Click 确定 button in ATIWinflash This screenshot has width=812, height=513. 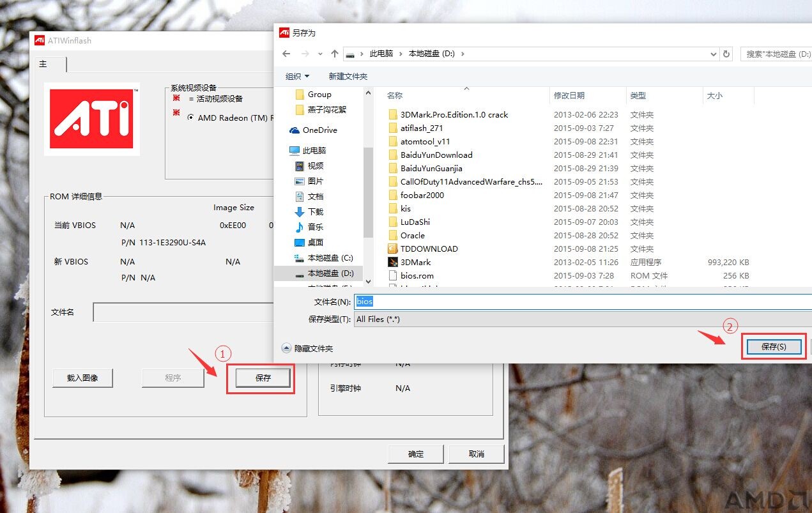coord(416,454)
